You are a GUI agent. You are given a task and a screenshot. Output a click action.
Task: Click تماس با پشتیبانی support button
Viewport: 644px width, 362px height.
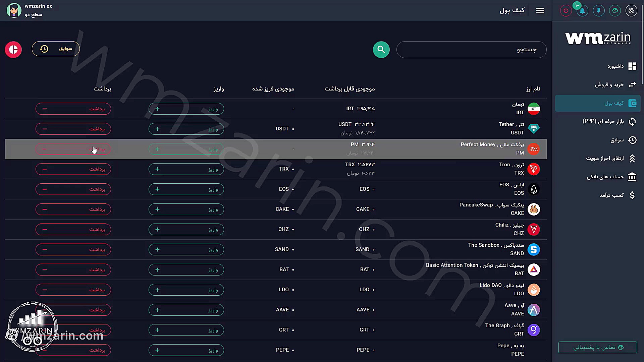(598, 347)
